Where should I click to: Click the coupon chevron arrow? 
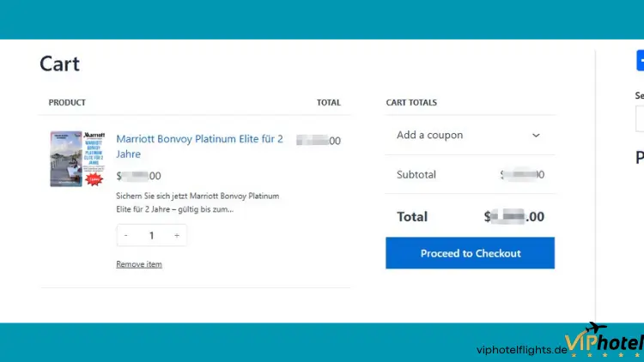[536, 135]
